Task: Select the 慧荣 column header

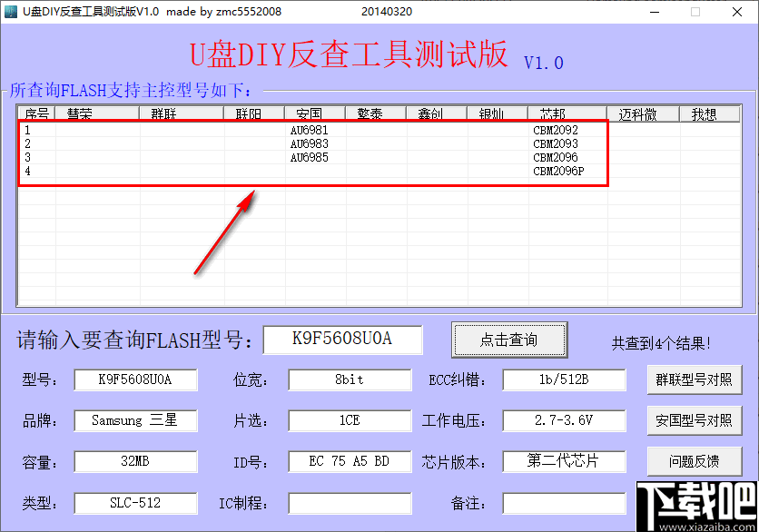Action: coord(78,113)
